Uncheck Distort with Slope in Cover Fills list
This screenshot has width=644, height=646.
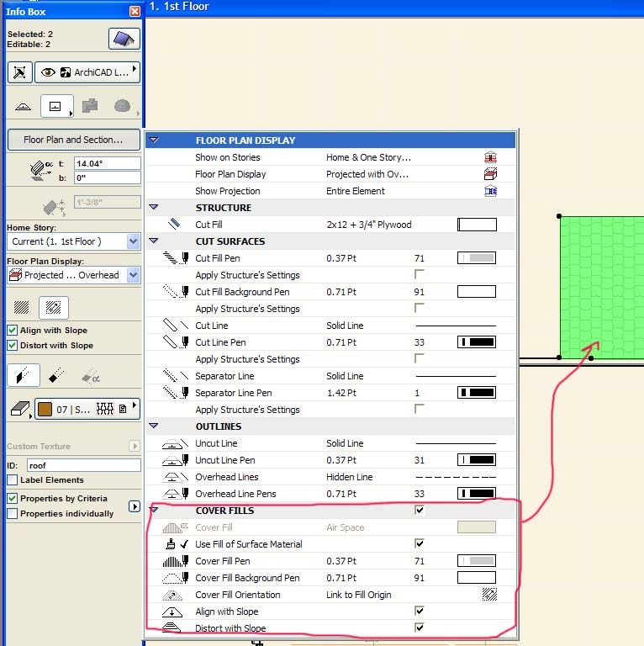(x=420, y=627)
